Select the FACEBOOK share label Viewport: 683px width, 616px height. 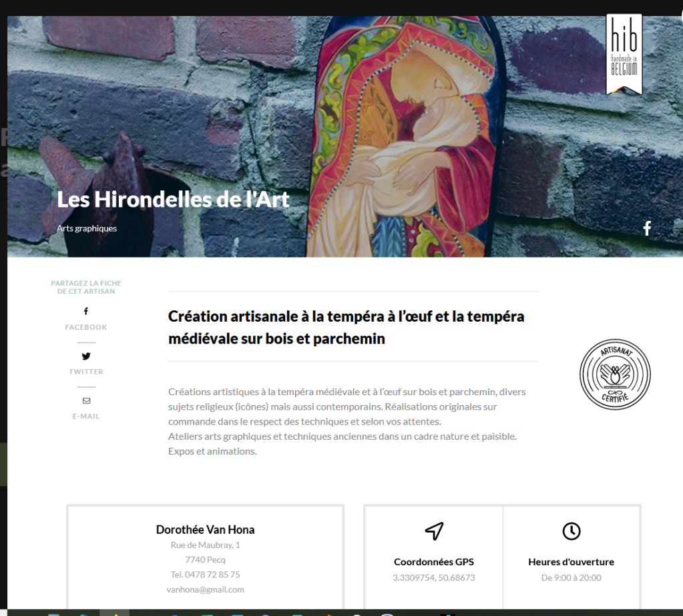(x=86, y=327)
